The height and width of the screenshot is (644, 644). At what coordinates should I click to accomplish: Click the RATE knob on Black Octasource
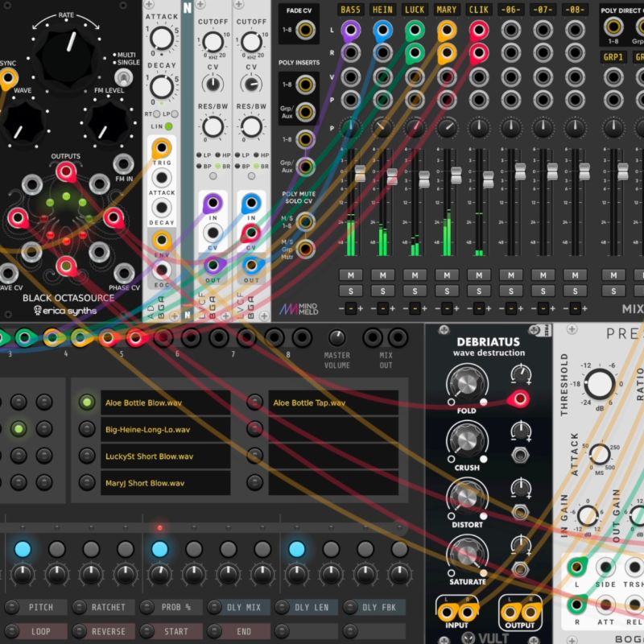coord(67,56)
